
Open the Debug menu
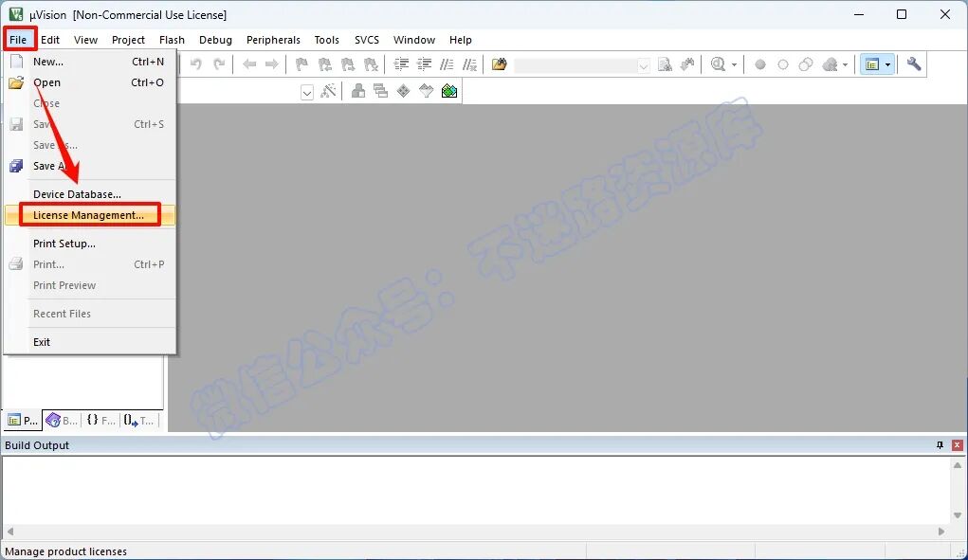coord(215,40)
